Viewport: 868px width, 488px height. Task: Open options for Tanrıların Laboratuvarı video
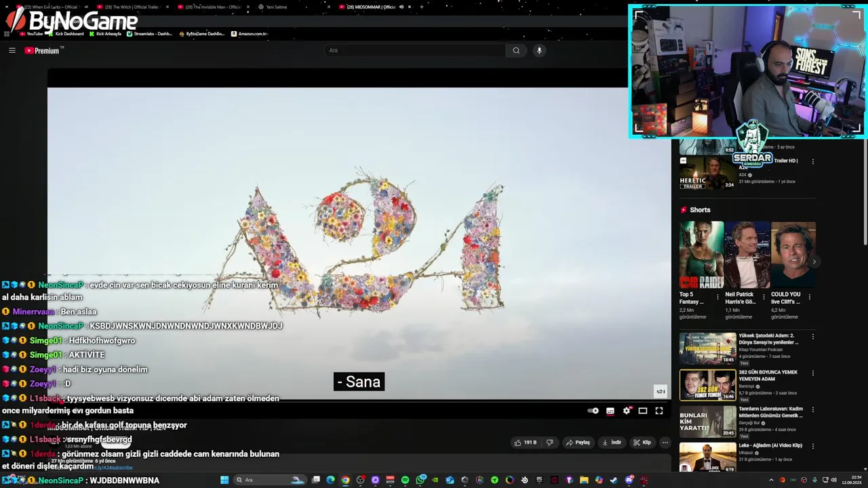(812, 410)
